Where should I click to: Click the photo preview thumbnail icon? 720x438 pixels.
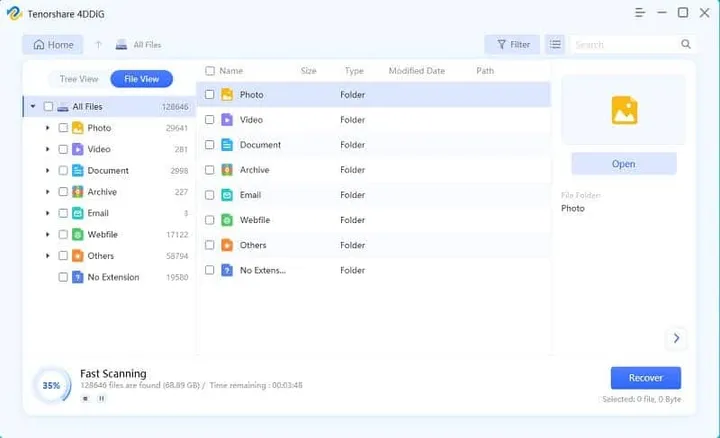624,110
